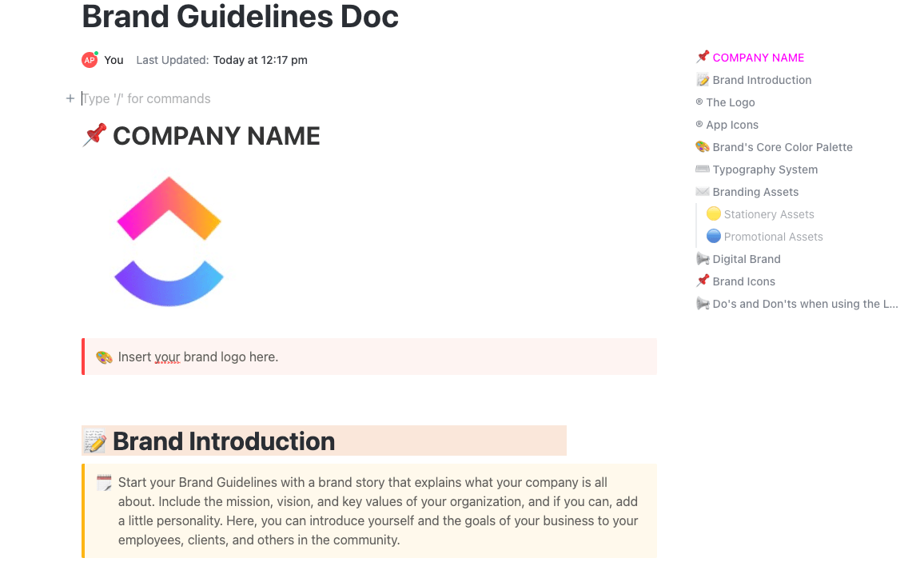Click the Brand Guidelines Doc title
Viewport: 924px width, 582px height.
[x=240, y=17]
